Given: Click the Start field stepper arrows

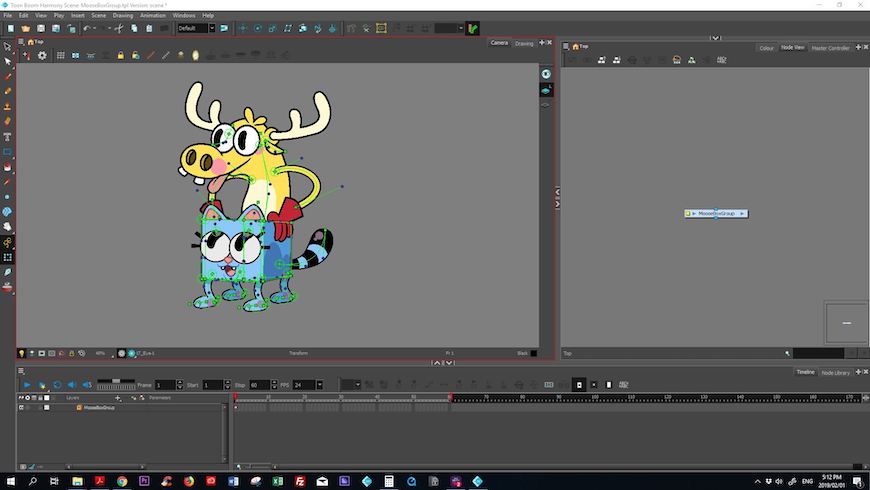Looking at the screenshot, I should [x=227, y=385].
